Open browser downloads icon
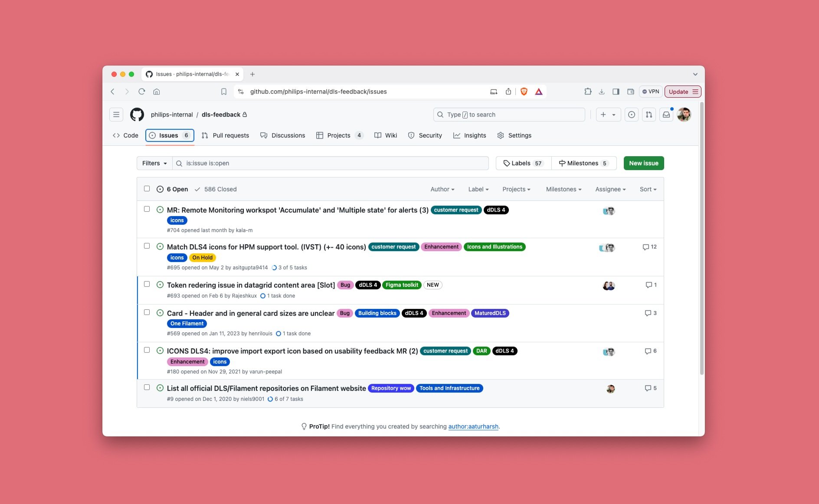 click(602, 92)
